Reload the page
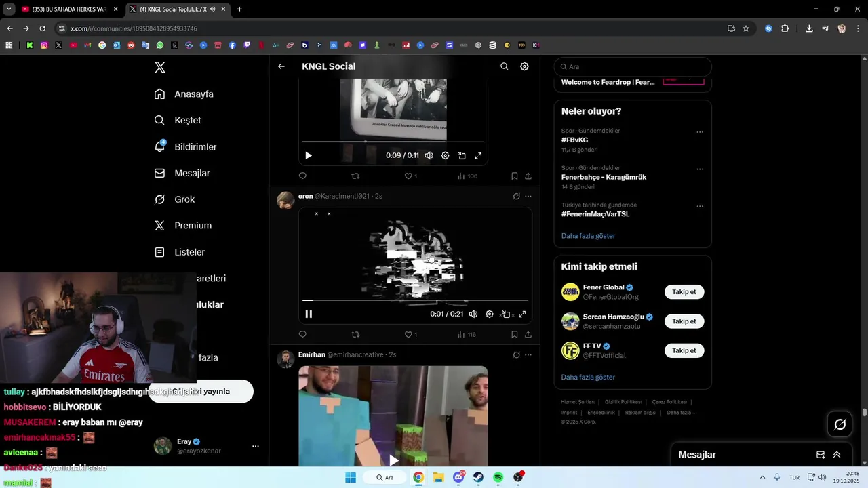 point(42,28)
